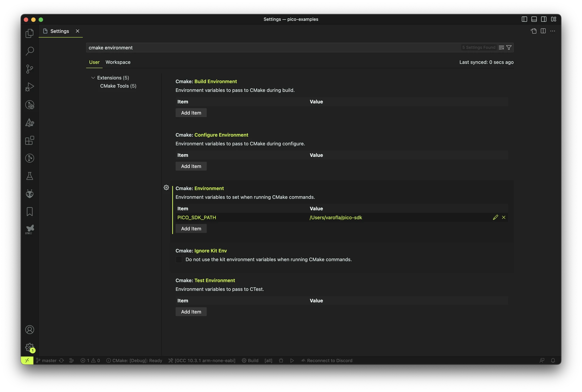The height and width of the screenshot is (392, 582).
Task: Collapse the Extensions (5) tree group
Action: (93, 78)
